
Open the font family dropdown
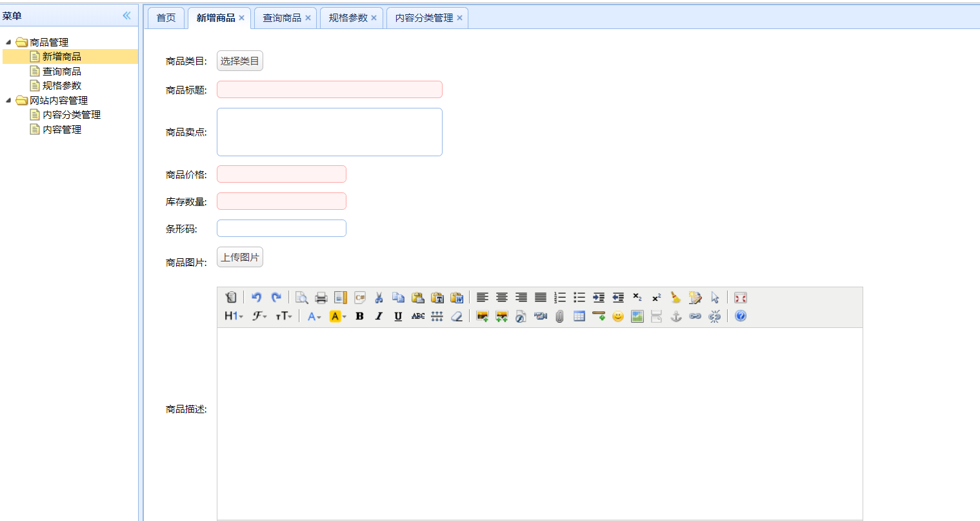pyautogui.click(x=258, y=316)
